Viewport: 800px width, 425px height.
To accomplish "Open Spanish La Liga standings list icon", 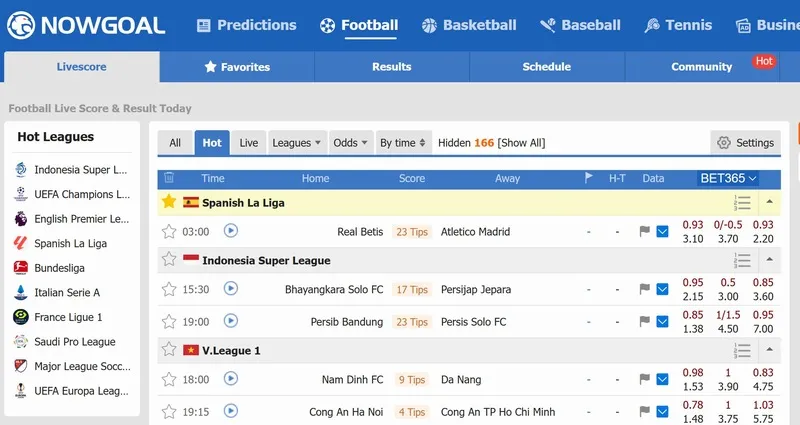I will (742, 202).
